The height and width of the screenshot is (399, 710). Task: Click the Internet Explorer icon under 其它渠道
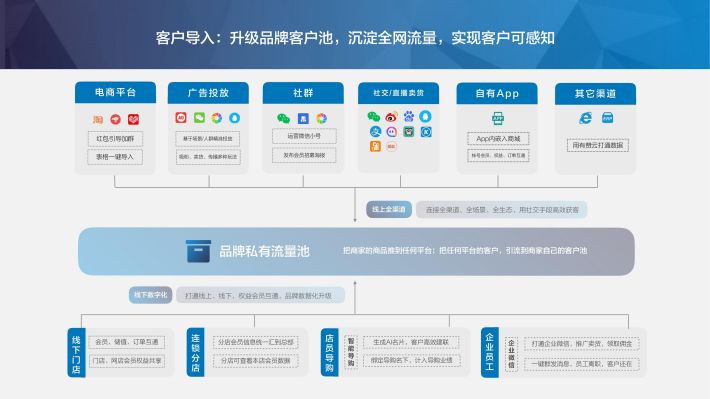click(x=585, y=118)
